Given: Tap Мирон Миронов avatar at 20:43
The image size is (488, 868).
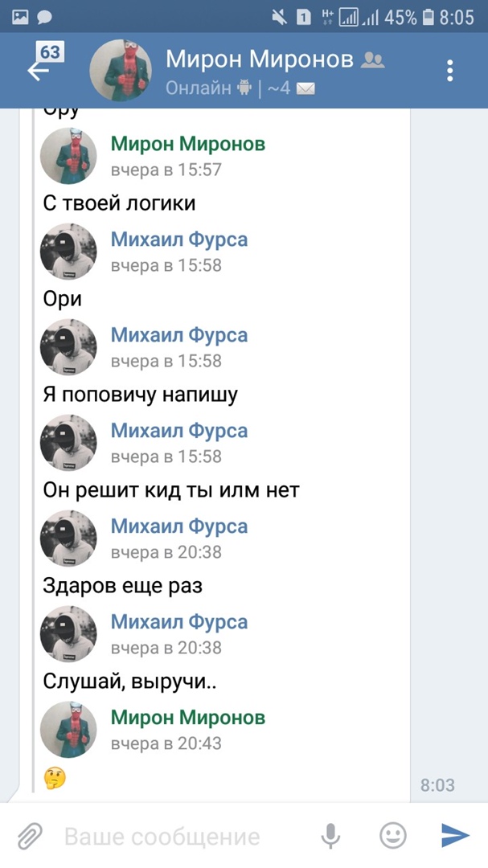Looking at the screenshot, I should [68, 729].
